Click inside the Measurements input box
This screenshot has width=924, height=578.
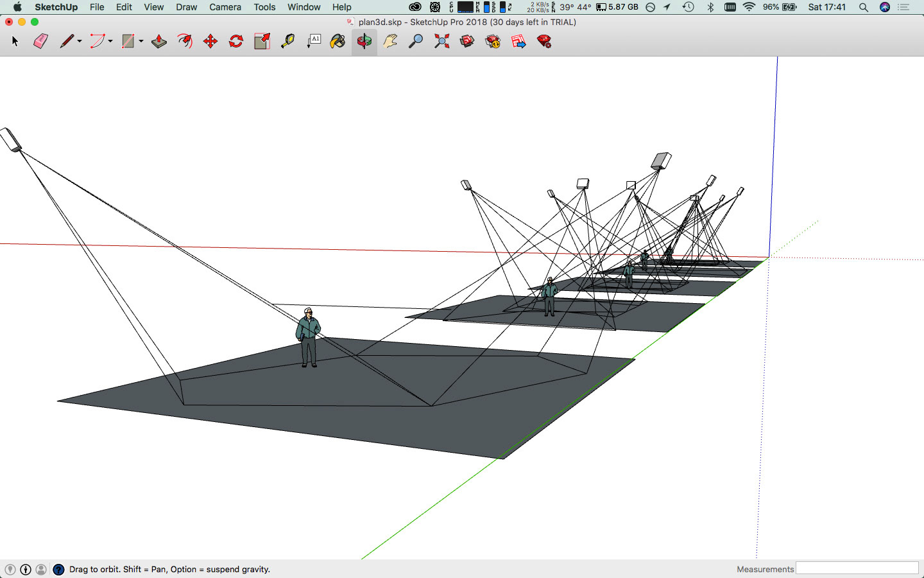(857, 568)
